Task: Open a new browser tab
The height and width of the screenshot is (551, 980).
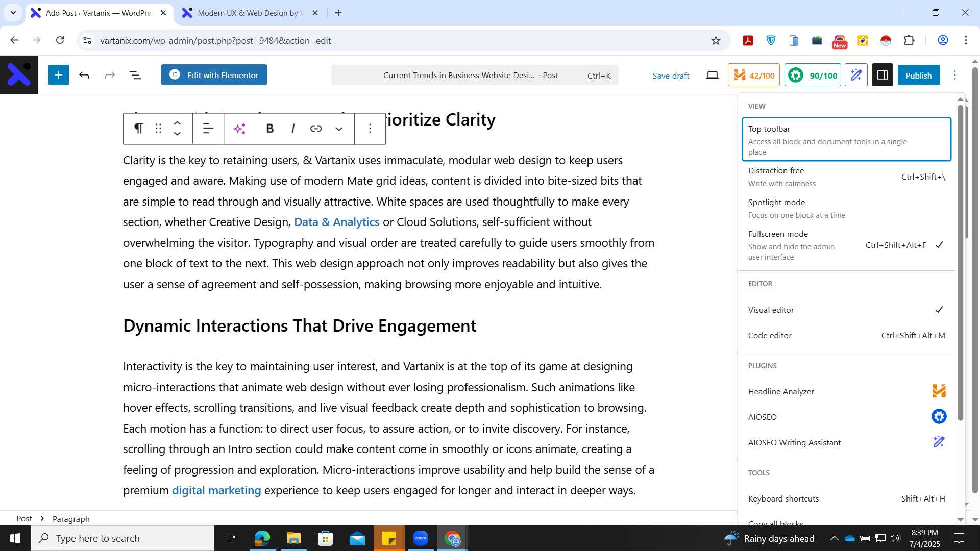Action: tap(338, 13)
